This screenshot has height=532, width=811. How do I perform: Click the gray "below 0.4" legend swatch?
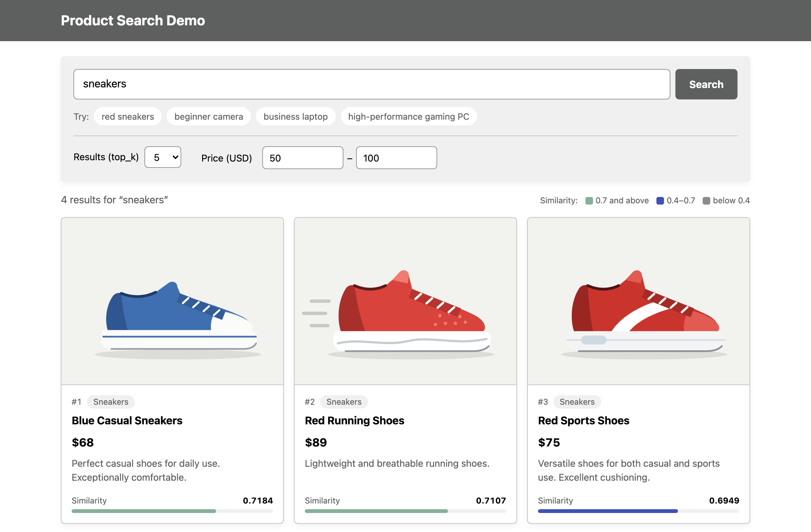click(706, 200)
